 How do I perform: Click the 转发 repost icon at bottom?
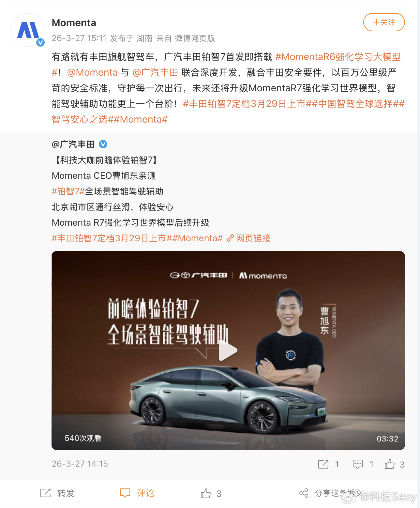46,493
